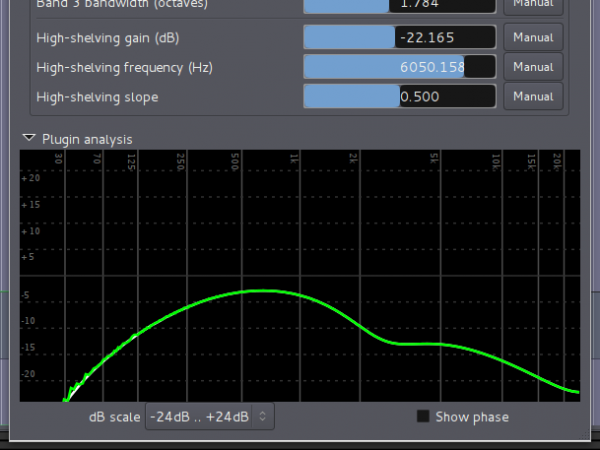
Task: Click Manual button for High-shelving gain
Action: click(533, 37)
